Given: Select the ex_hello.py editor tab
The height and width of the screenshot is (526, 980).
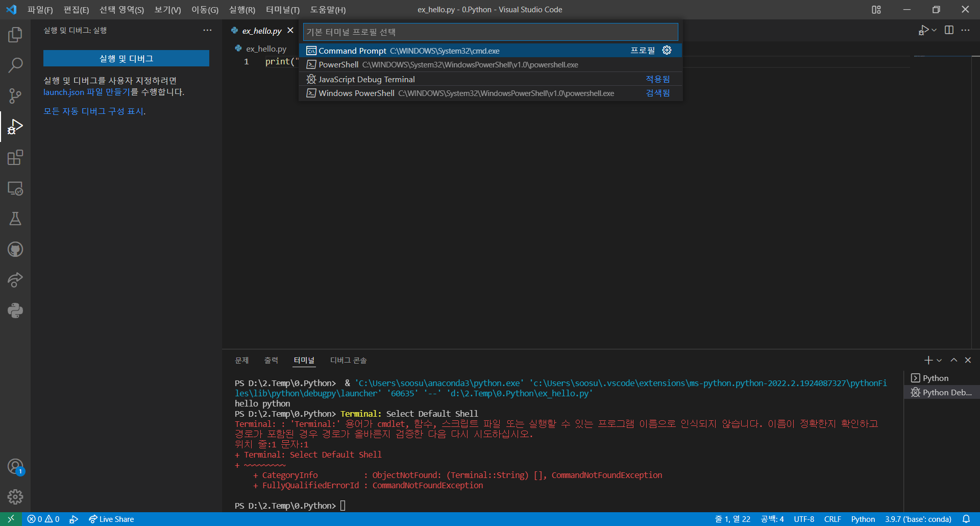Looking at the screenshot, I should tap(261, 31).
